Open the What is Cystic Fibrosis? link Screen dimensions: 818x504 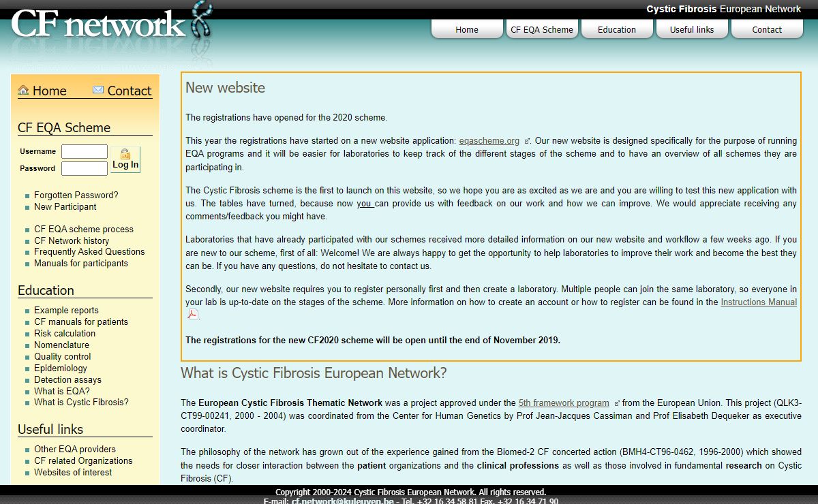coord(81,402)
